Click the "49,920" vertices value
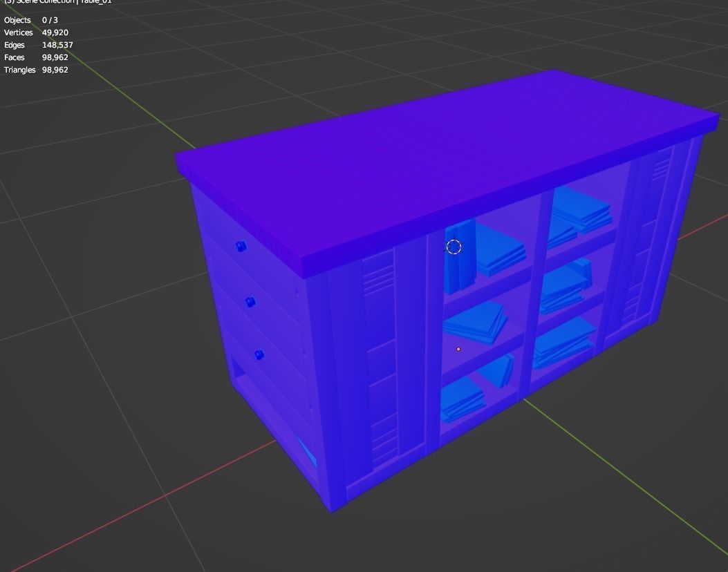728x572 pixels. click(x=55, y=32)
